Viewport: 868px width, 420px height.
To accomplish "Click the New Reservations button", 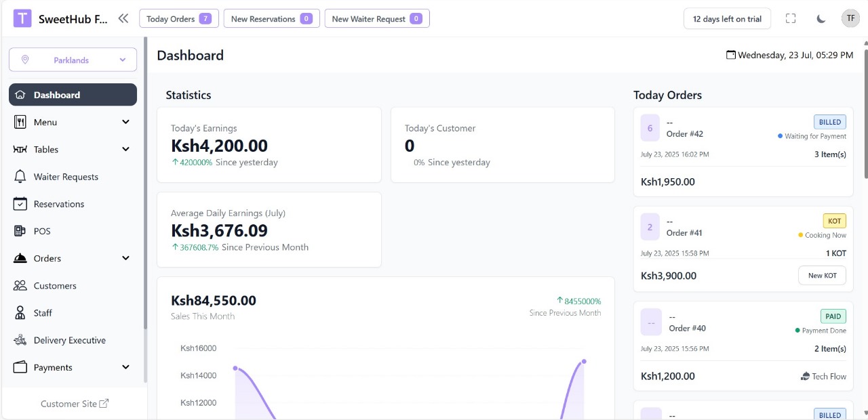I will (271, 19).
